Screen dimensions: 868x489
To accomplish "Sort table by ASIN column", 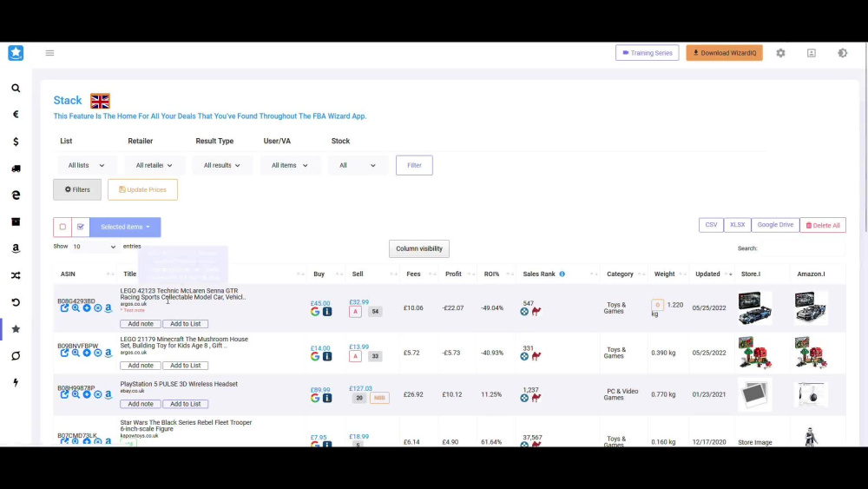I will tap(85, 274).
